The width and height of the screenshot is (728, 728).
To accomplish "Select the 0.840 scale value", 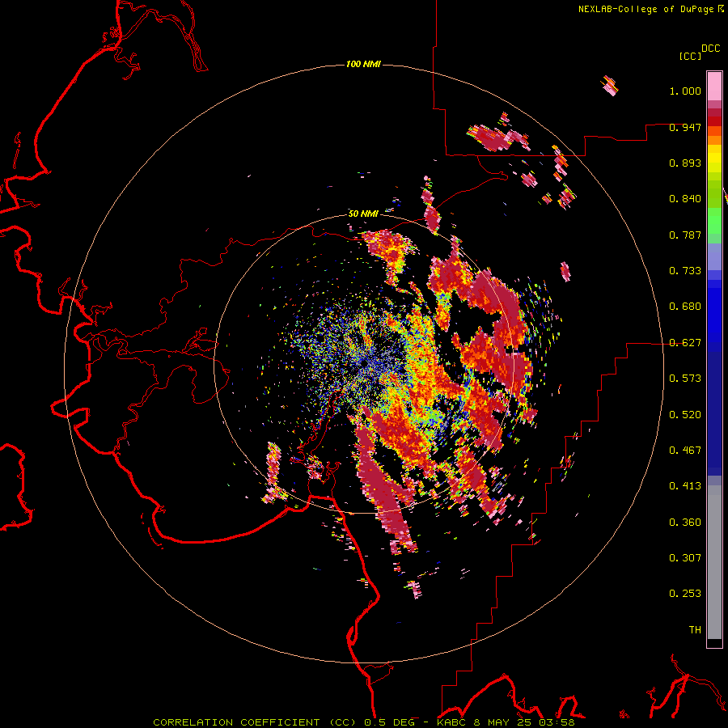I will tap(685, 199).
